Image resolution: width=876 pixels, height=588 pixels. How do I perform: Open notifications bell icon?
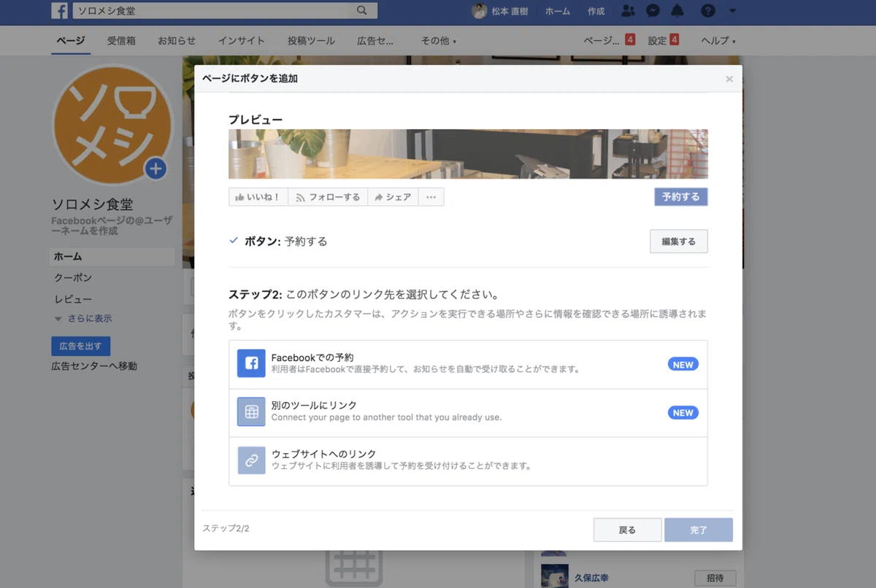tap(677, 11)
